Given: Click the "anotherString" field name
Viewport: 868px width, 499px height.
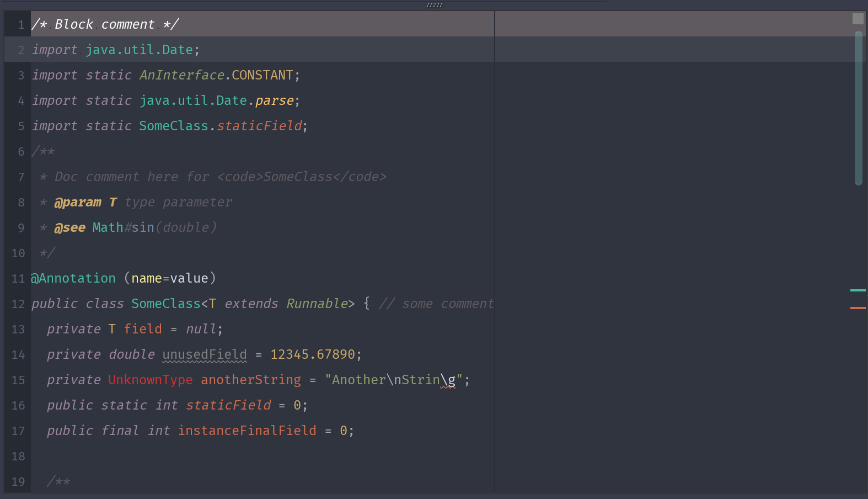Looking at the screenshot, I should [251, 380].
